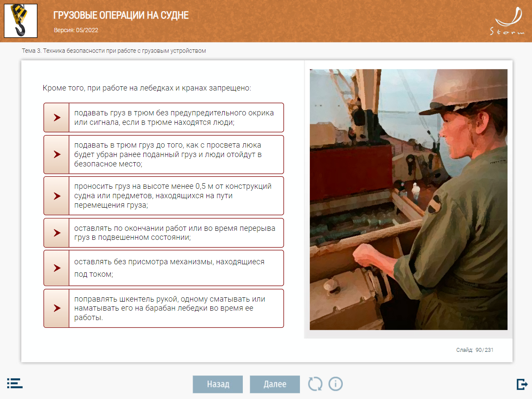Open the table of contents menu icon
Image resolution: width=532 pixels, height=399 pixels.
point(15,384)
